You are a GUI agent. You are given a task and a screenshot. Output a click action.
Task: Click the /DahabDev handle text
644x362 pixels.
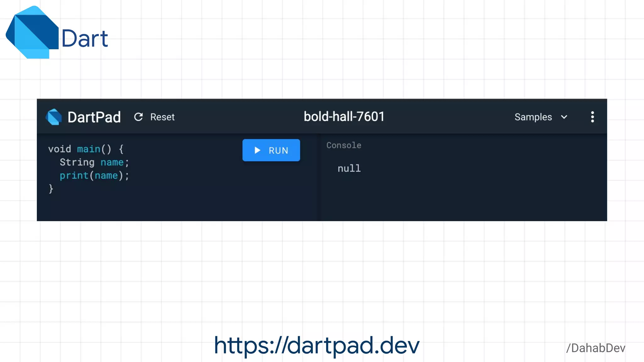pyautogui.click(x=596, y=348)
